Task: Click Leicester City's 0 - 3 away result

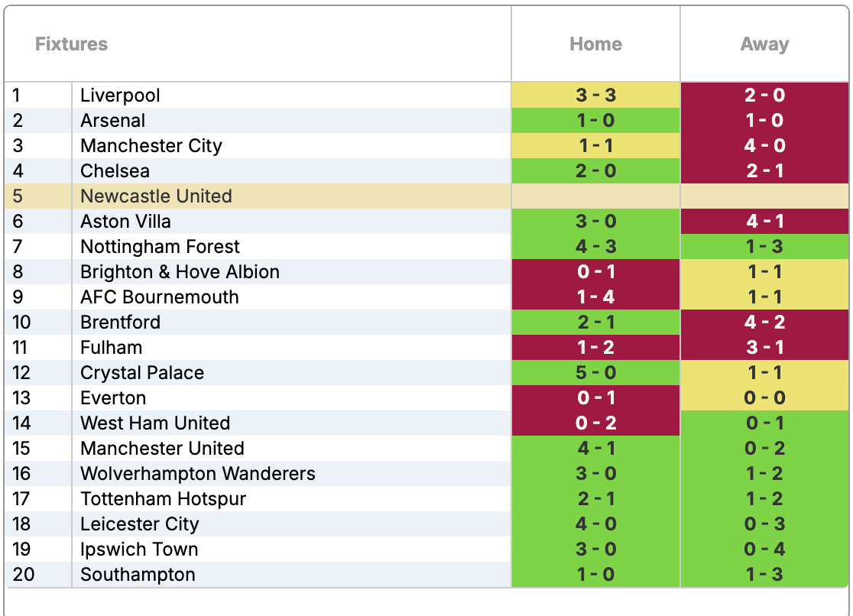Action: click(x=764, y=524)
